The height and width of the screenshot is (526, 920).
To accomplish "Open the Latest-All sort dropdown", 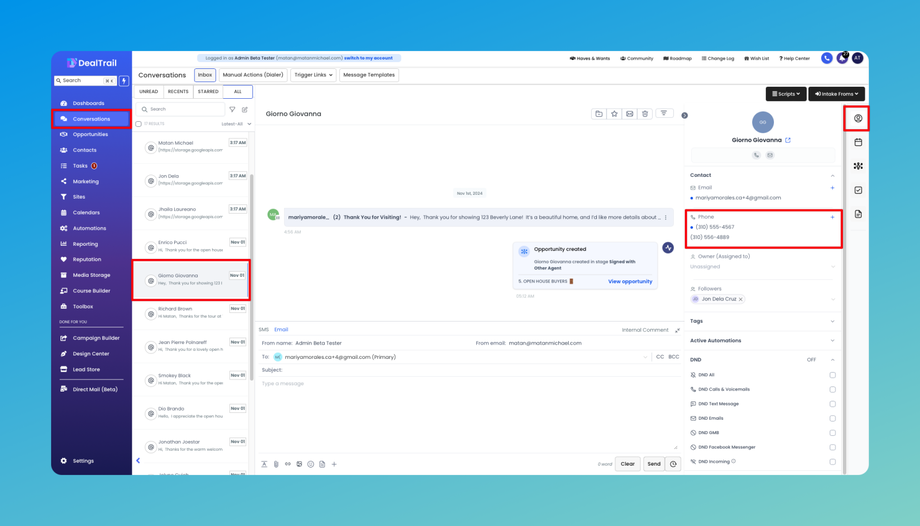I will coord(236,124).
